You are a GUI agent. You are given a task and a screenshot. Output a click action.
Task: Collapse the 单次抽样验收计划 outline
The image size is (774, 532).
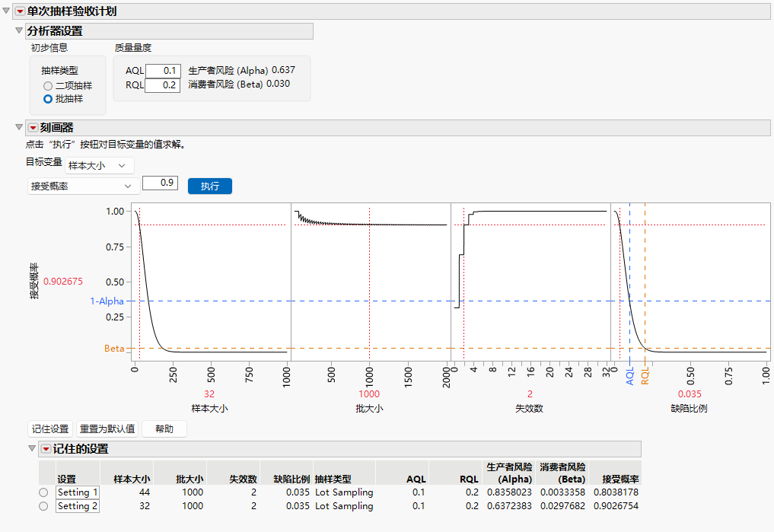point(6,11)
